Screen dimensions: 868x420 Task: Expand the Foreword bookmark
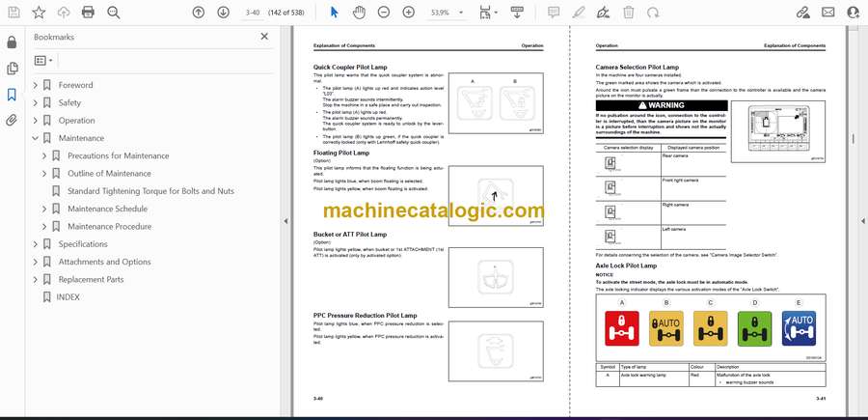tap(36, 85)
